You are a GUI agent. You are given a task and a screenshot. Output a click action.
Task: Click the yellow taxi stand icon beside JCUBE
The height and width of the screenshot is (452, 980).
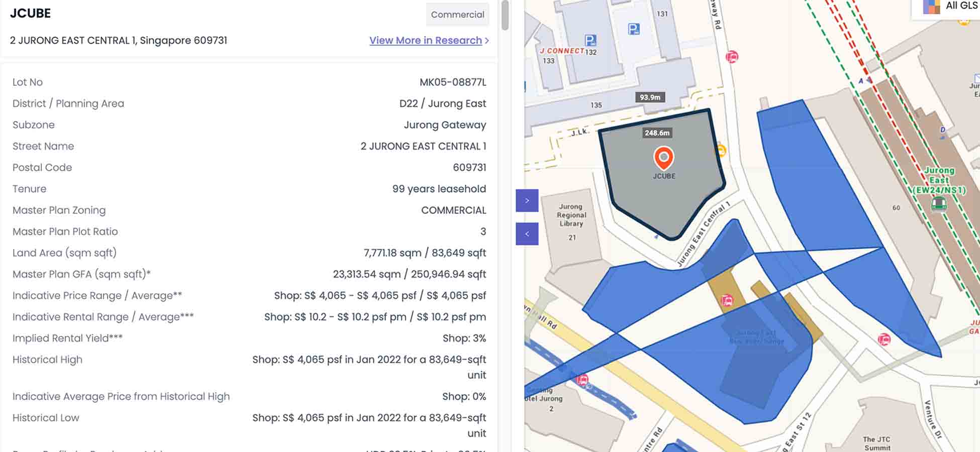pos(720,150)
